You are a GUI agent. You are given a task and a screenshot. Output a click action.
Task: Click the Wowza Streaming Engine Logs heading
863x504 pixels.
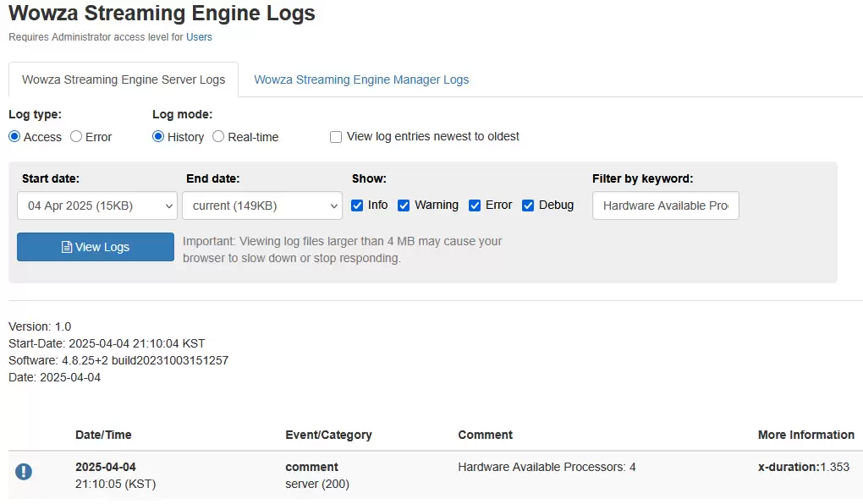[x=162, y=14]
